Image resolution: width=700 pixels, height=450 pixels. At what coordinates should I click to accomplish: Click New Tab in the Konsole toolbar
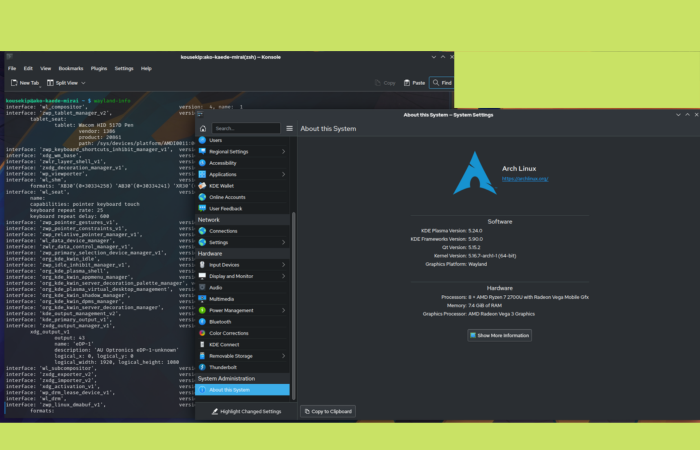tap(25, 83)
